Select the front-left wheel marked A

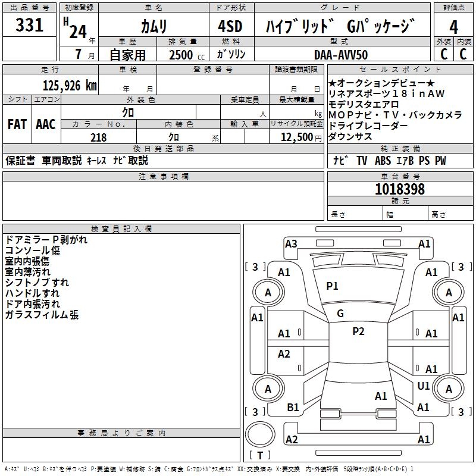pyautogui.click(x=268, y=292)
